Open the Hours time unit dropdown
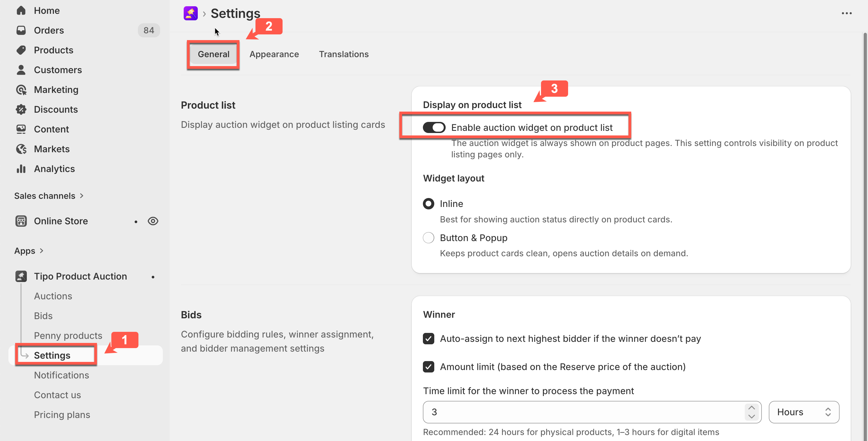Image resolution: width=868 pixels, height=441 pixels. pos(804,412)
